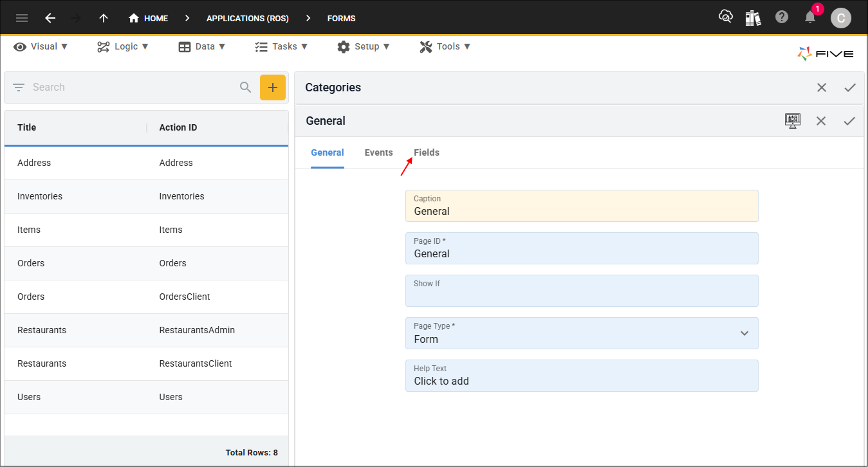Open the Tools menu

click(445, 46)
